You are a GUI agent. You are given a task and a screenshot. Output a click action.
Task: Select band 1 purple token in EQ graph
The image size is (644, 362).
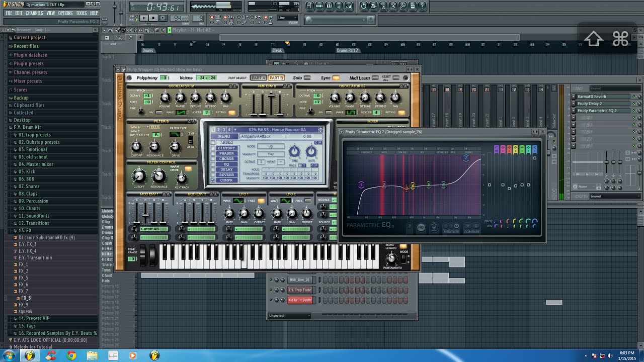coord(361,185)
